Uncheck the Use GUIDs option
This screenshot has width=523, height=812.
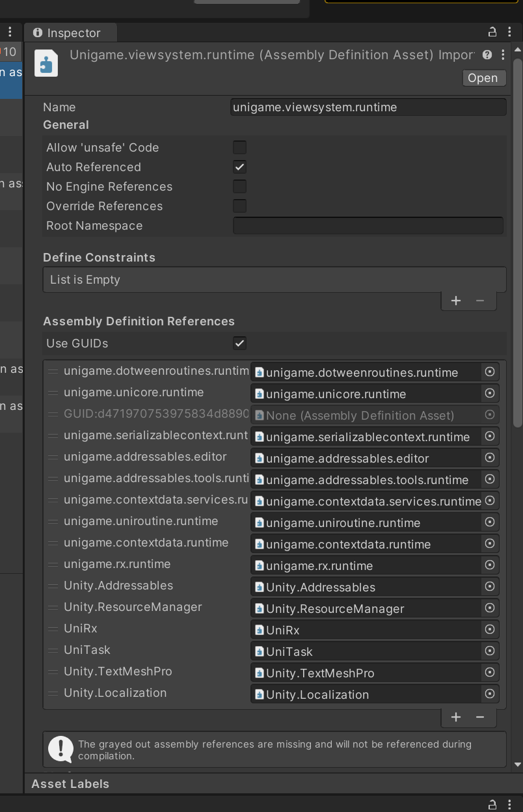click(239, 344)
